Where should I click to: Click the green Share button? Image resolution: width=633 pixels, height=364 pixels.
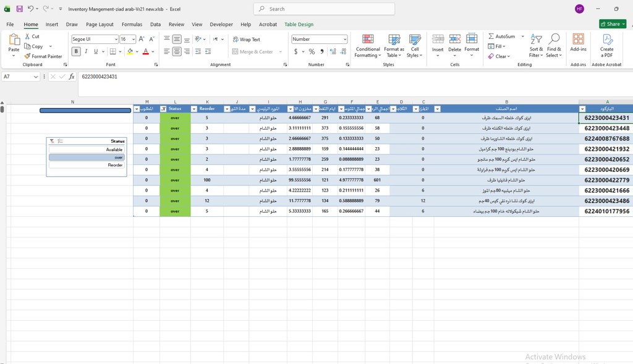613,24
